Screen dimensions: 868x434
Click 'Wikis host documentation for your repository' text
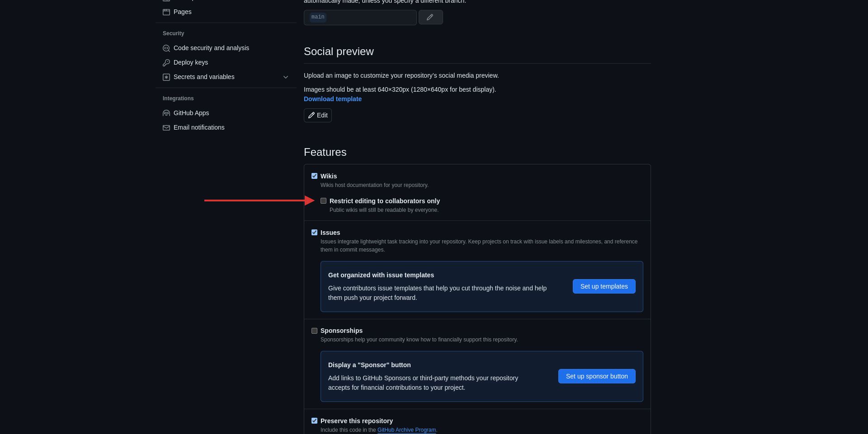click(374, 185)
